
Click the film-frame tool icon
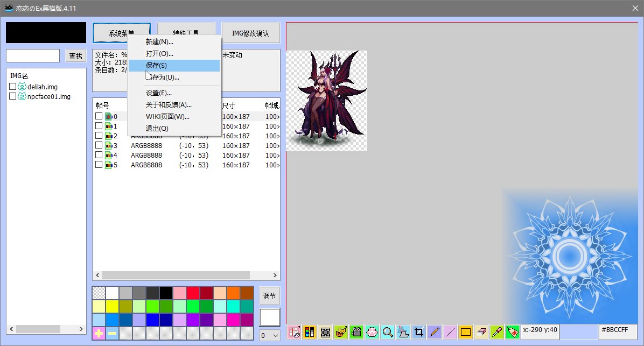tap(325, 332)
